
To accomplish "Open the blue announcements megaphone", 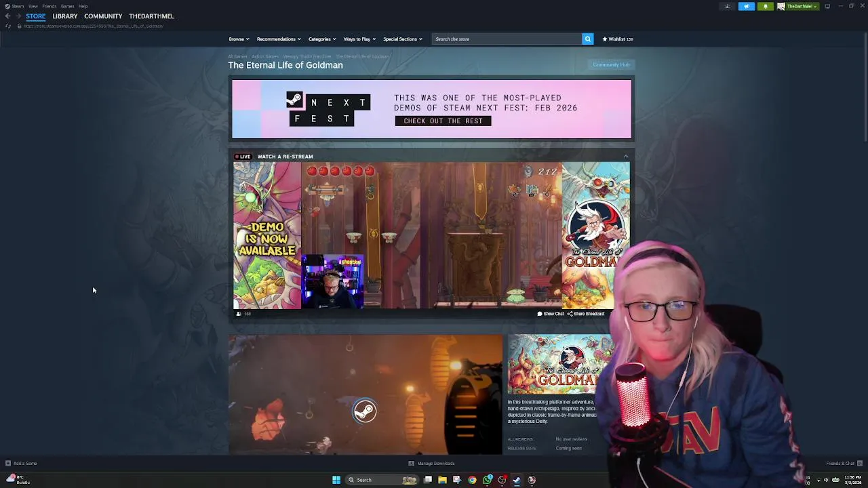I will pos(746,6).
